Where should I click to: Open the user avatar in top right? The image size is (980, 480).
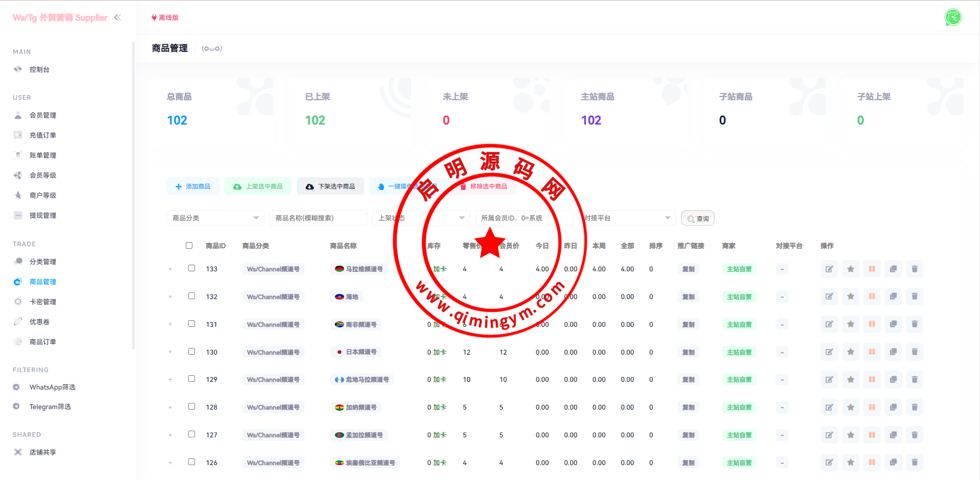coord(953,17)
